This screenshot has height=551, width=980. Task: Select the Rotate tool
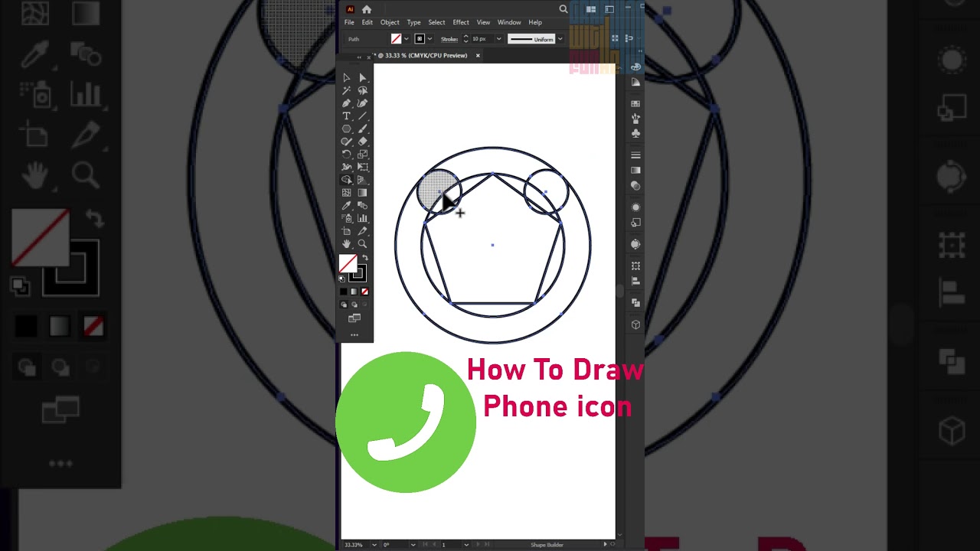click(346, 155)
